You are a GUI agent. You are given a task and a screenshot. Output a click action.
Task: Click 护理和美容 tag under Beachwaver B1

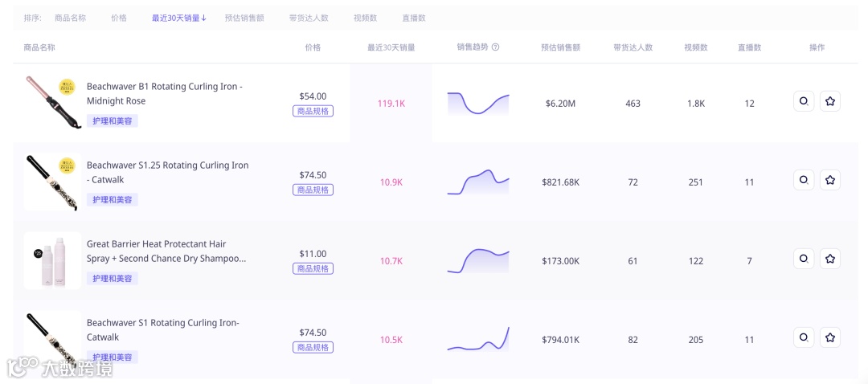113,121
